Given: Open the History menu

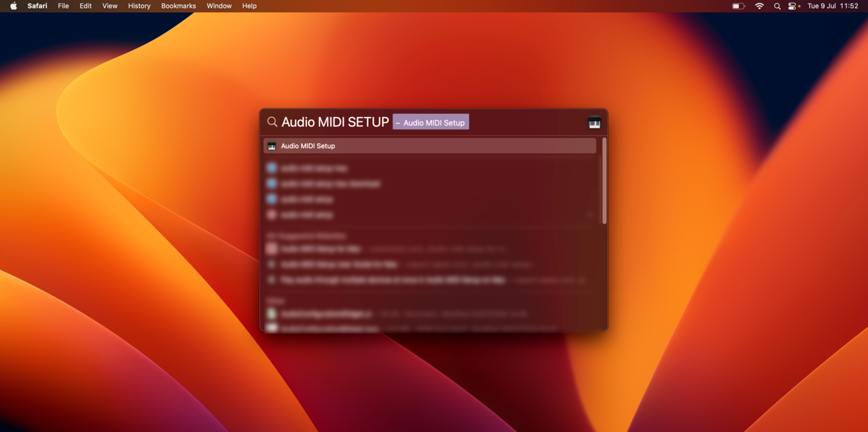Looking at the screenshot, I should pos(139,6).
